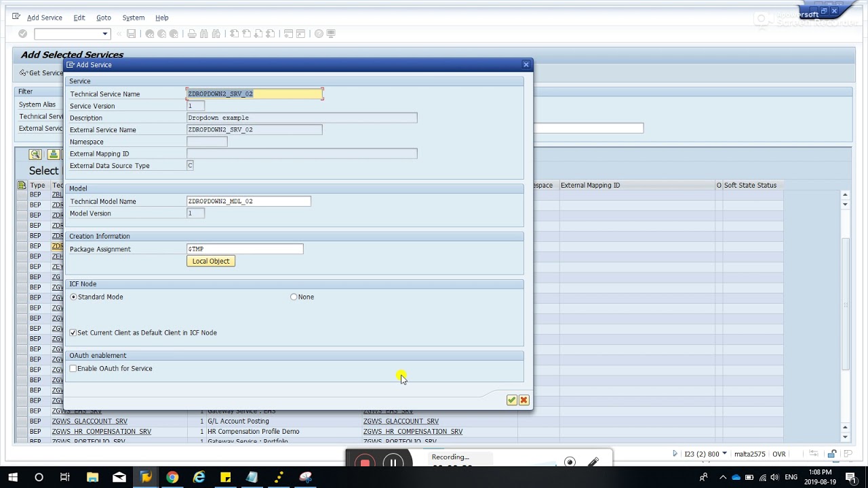Select the Standard Mode radio button

pos(73,297)
